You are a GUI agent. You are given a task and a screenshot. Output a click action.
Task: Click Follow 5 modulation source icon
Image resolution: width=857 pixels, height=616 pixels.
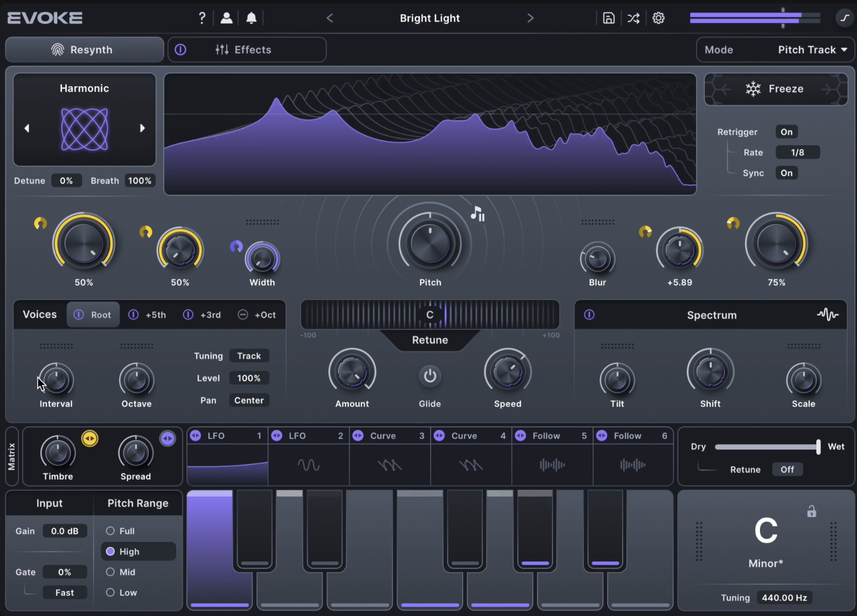[520, 435]
